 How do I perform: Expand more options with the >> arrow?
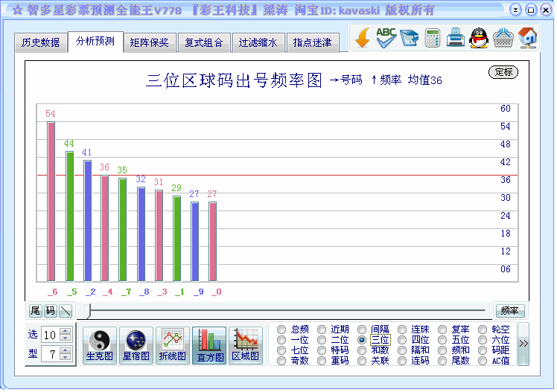pos(523,344)
